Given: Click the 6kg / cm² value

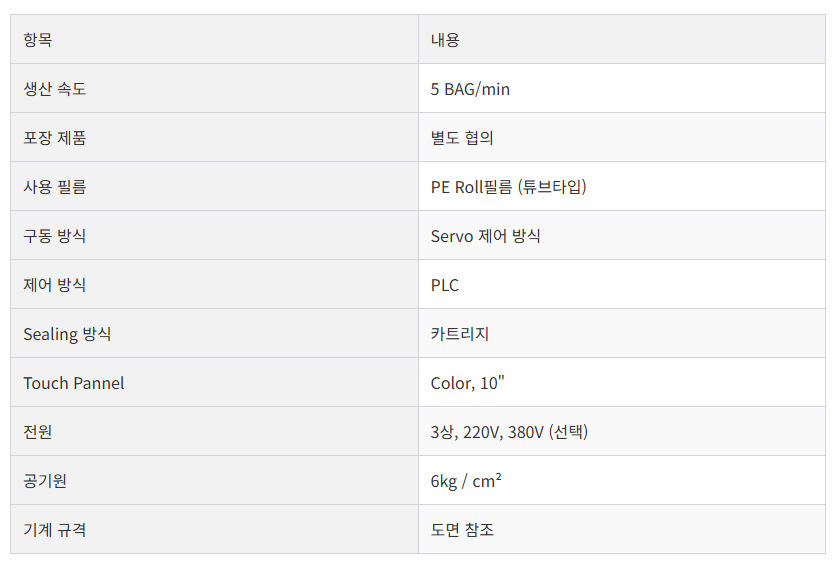Looking at the screenshot, I should (465, 481).
